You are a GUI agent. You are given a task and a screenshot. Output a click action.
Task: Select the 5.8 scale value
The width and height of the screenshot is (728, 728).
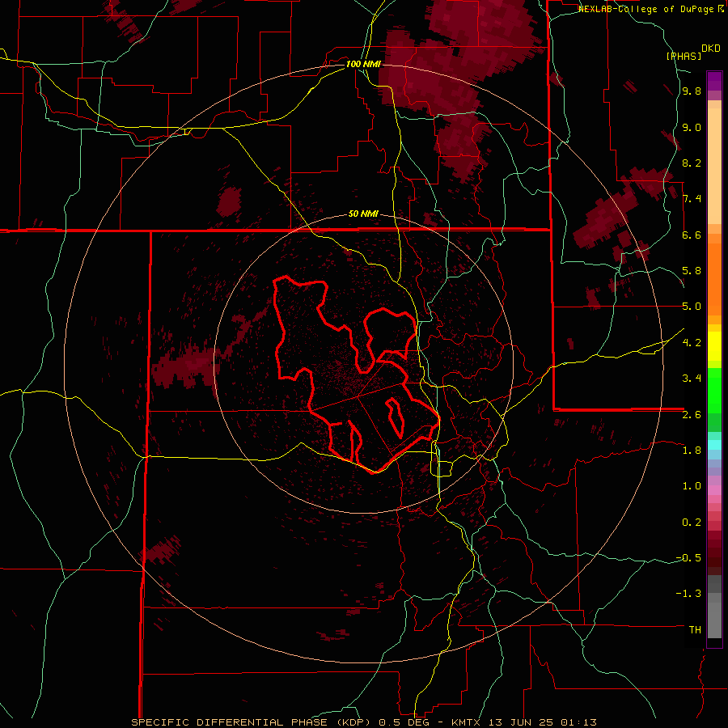point(692,271)
